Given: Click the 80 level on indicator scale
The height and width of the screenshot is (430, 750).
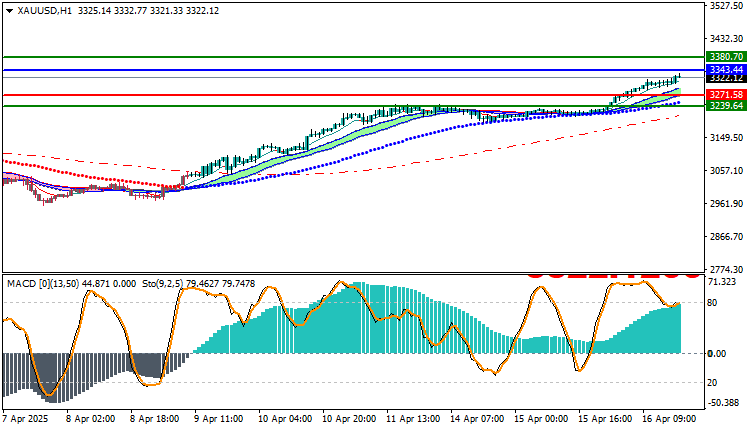Looking at the screenshot, I should (712, 302).
